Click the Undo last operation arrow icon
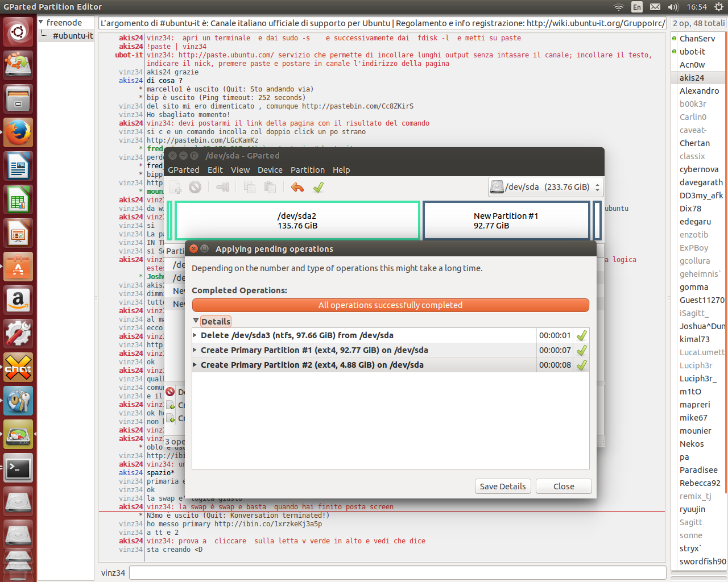 coord(297,187)
